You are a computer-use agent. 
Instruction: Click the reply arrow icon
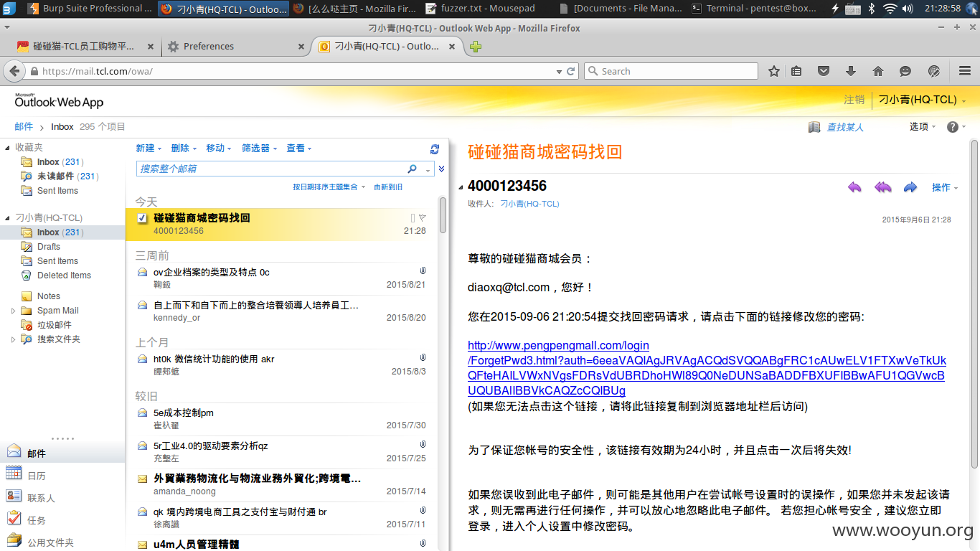(854, 187)
